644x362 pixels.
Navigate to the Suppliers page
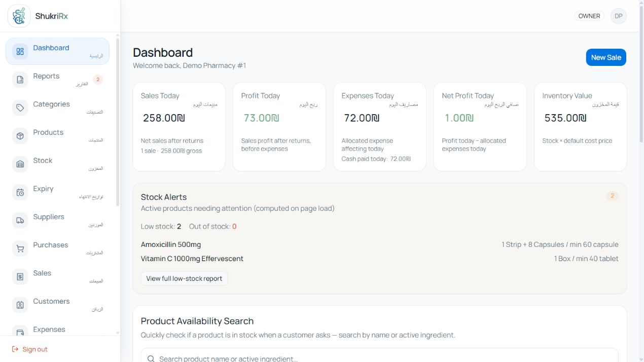click(57, 220)
